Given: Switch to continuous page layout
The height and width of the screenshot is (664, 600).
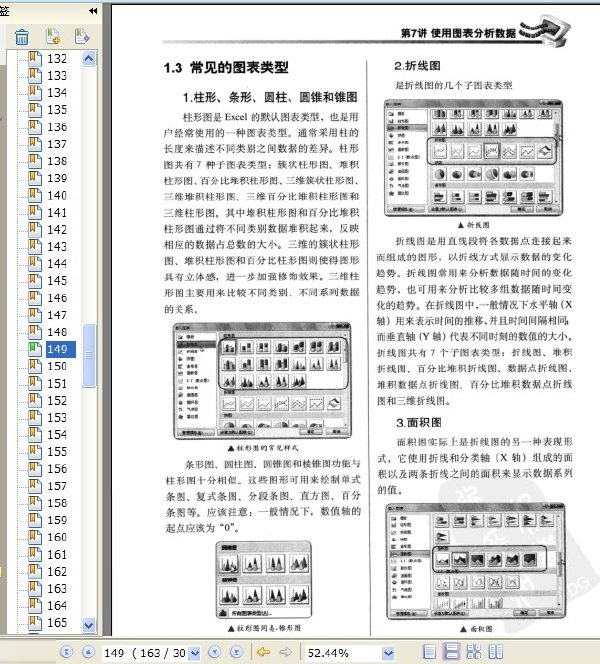Looking at the screenshot, I should point(451,652).
